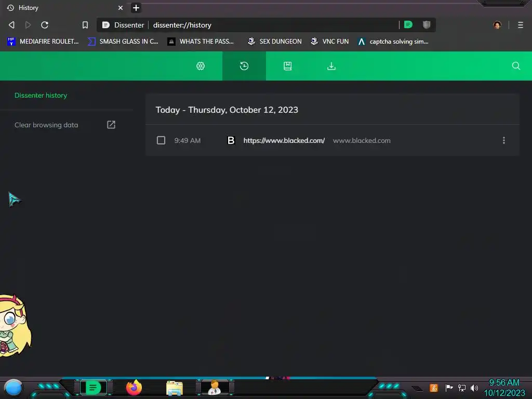The width and height of the screenshot is (532, 399).
Task: Click Clear browsing data
Action: (46, 125)
